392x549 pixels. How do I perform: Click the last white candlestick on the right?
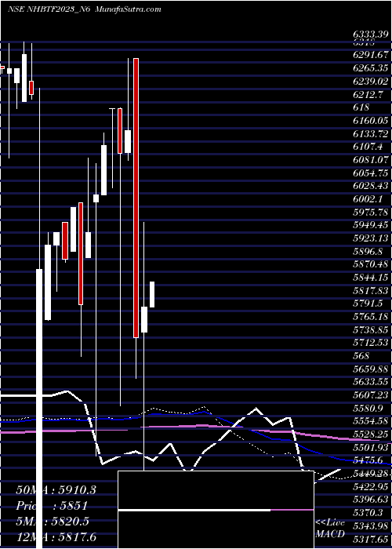[152, 294]
